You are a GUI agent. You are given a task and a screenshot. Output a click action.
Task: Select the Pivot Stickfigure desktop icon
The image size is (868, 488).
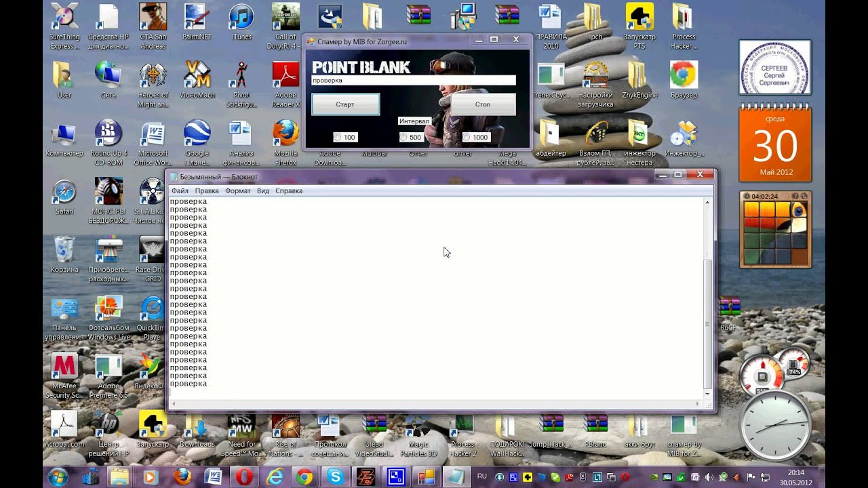click(x=241, y=84)
